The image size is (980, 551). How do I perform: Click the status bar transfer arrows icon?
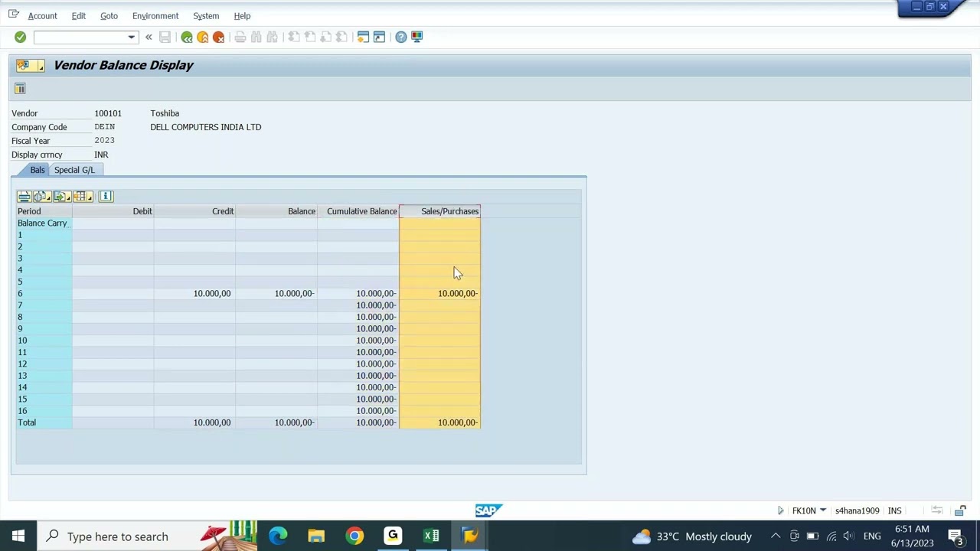[x=936, y=510]
